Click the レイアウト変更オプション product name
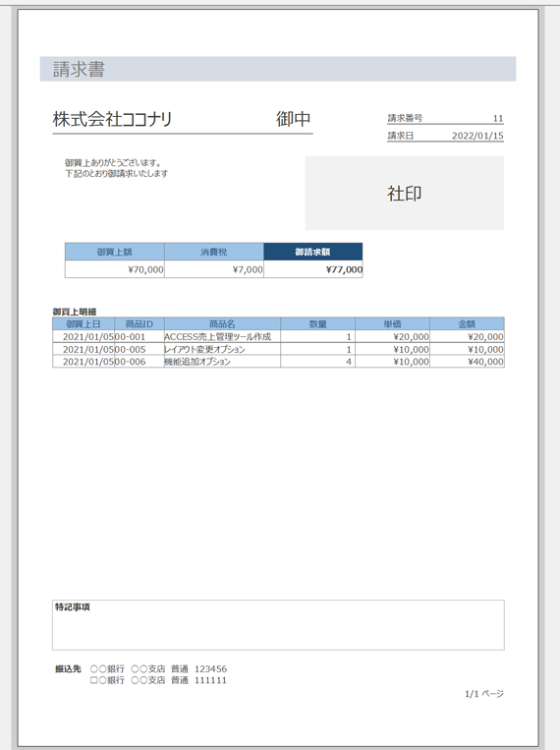Screen dimensions: 560x750 [204, 349]
